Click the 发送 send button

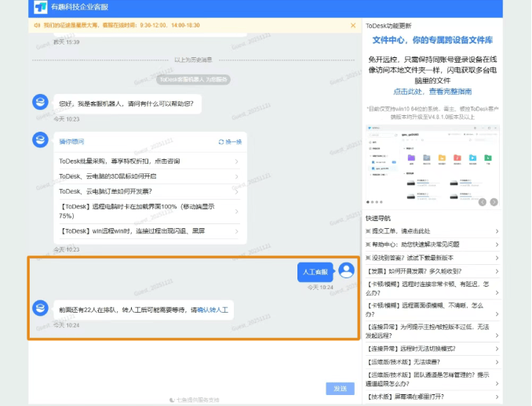(340, 389)
